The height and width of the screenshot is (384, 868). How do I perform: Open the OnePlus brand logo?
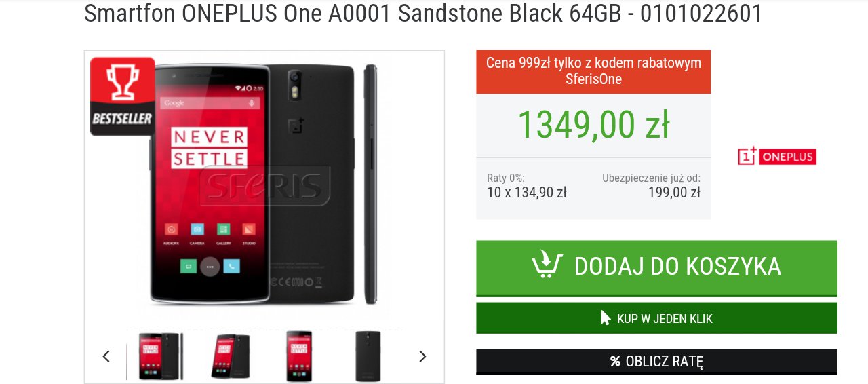coord(777,156)
